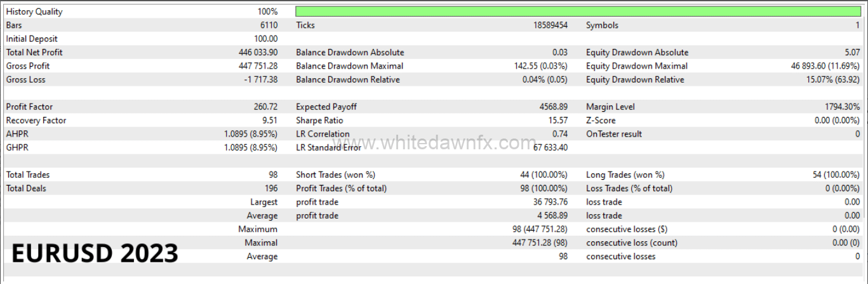
Task: Select the Largest profit trade value 36 793.76
Action: pos(544,202)
